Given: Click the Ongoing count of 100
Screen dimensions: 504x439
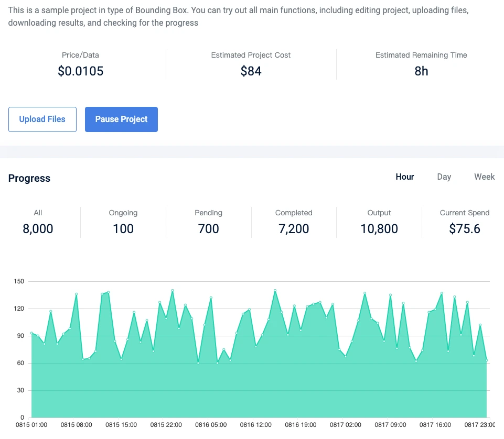Looking at the screenshot, I should pos(123,229).
